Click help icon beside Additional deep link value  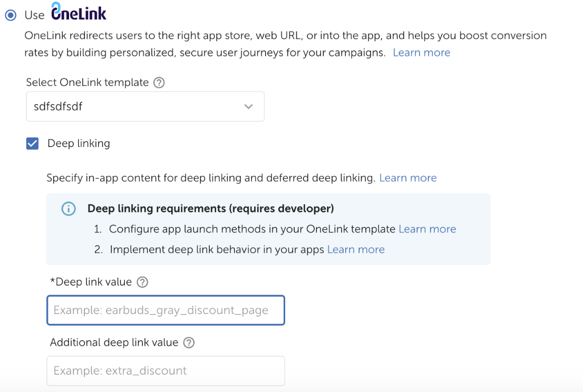click(189, 342)
